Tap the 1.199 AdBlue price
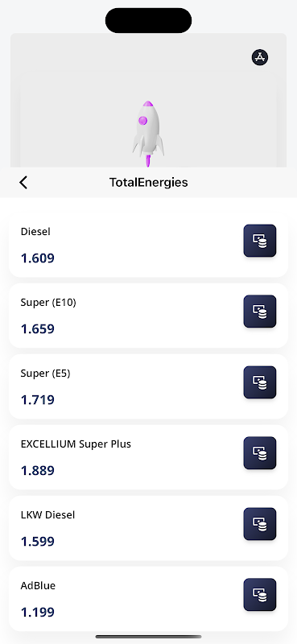297x644 pixels. coord(37,613)
